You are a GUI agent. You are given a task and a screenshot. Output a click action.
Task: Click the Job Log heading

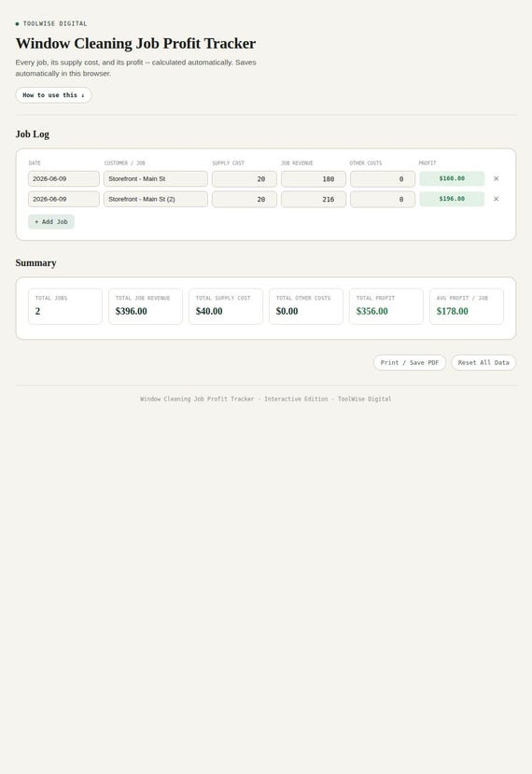coord(32,134)
